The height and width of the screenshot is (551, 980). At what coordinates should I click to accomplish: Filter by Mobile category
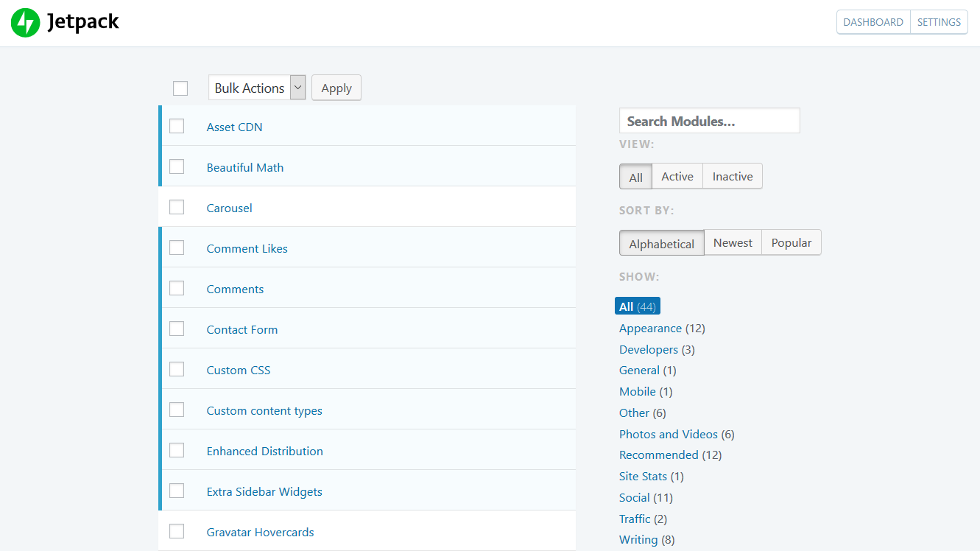638,391
